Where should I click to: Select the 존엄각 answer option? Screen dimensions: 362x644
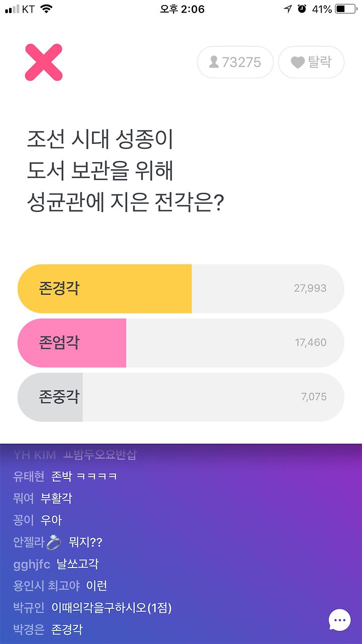181,343
